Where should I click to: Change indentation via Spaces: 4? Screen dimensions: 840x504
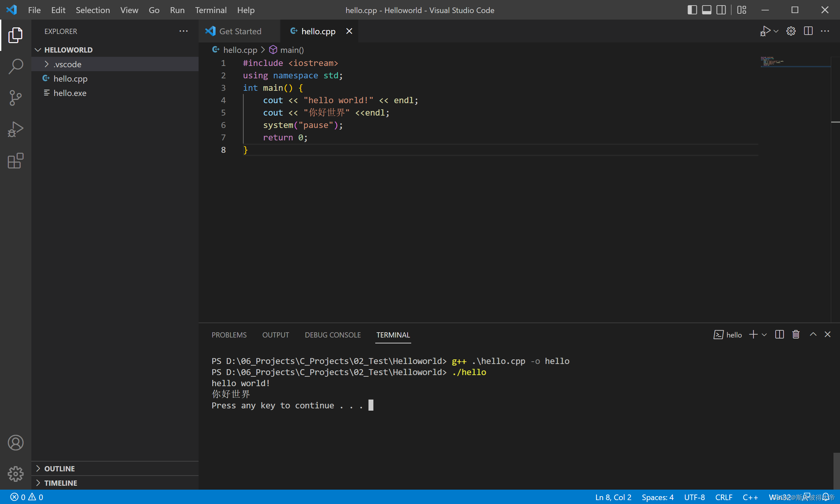click(x=657, y=497)
